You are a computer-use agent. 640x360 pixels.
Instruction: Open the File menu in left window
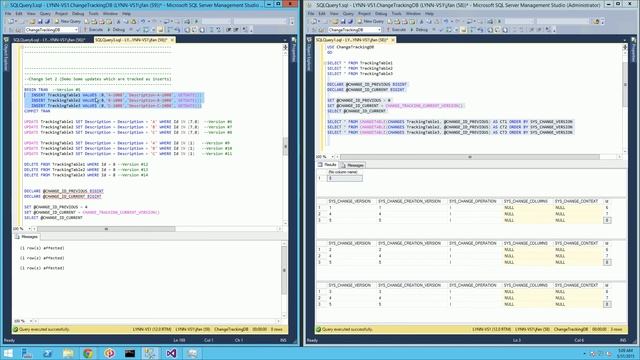point(8,13)
